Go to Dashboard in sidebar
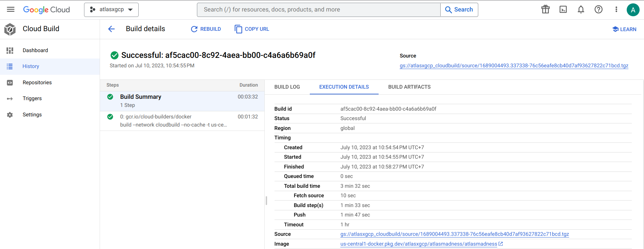 [x=50, y=50]
